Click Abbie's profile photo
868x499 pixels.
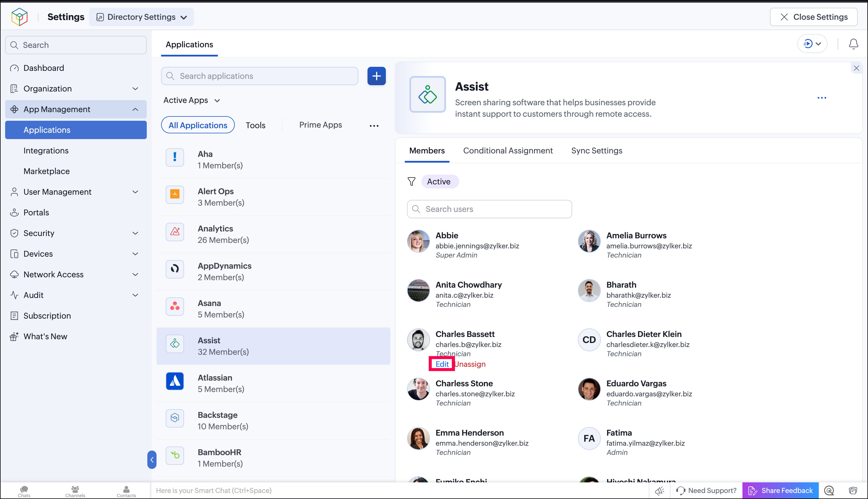pos(418,241)
